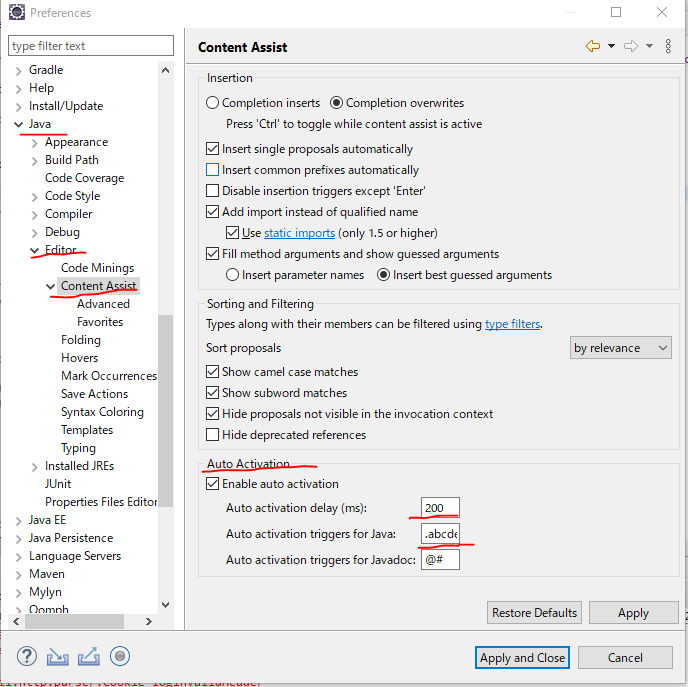Screen dimensions: 688x687
Task: Select the Typing preference page
Action: (78, 448)
